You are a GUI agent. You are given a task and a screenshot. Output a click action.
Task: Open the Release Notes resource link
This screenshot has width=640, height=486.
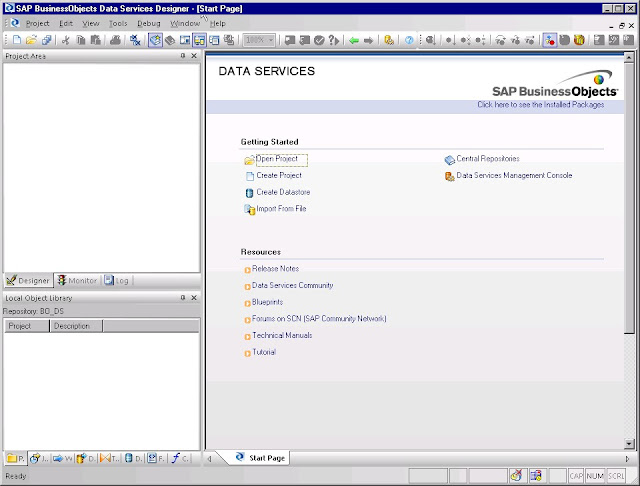pyautogui.click(x=276, y=269)
